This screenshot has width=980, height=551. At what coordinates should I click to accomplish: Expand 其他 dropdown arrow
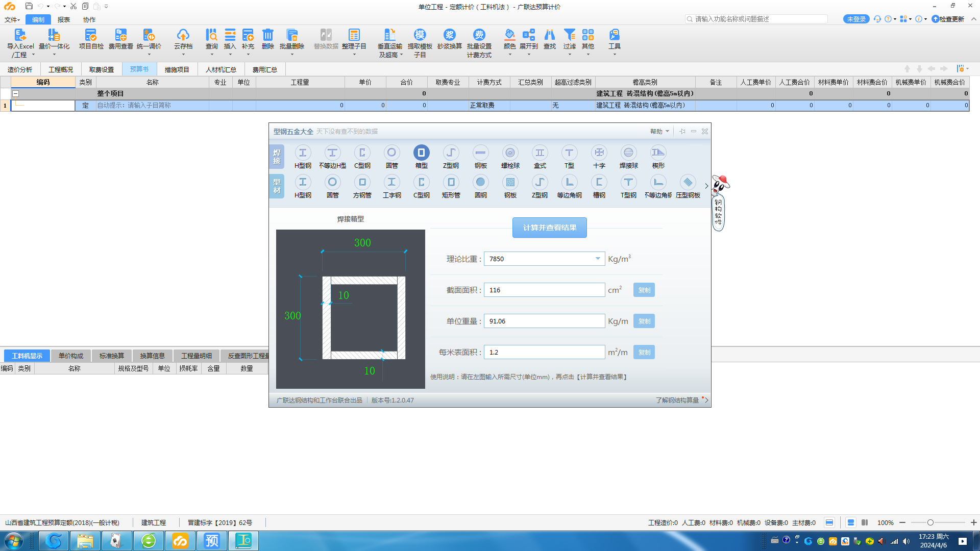point(588,54)
